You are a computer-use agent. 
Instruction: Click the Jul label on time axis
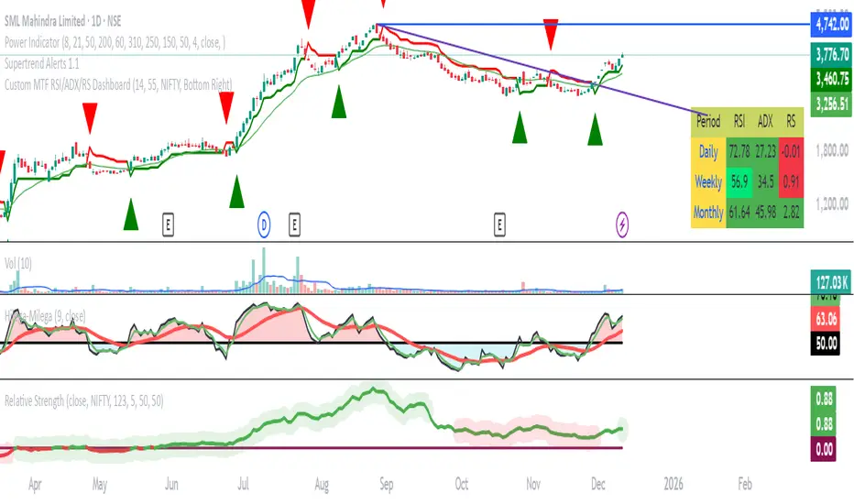click(243, 485)
